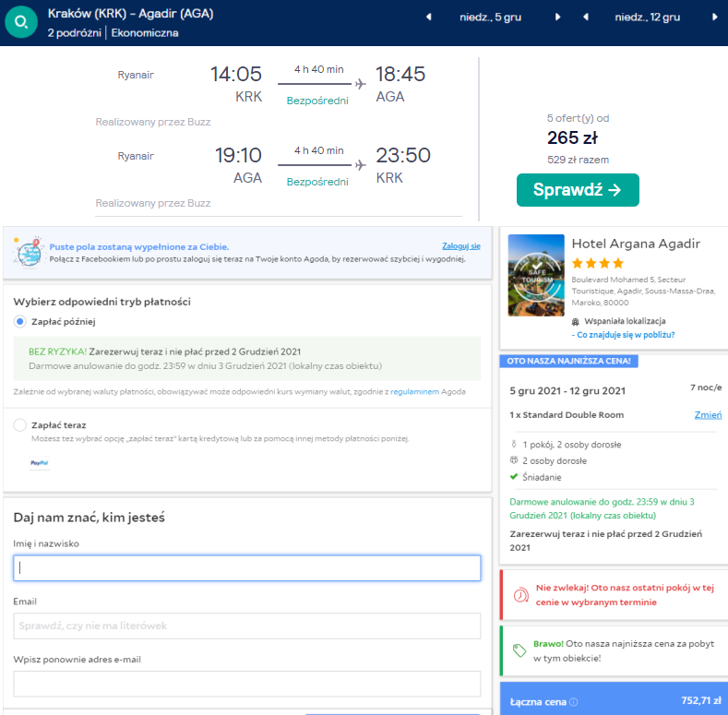Click the 23:50 arrival time
This screenshot has height=715, width=728.
click(x=403, y=156)
